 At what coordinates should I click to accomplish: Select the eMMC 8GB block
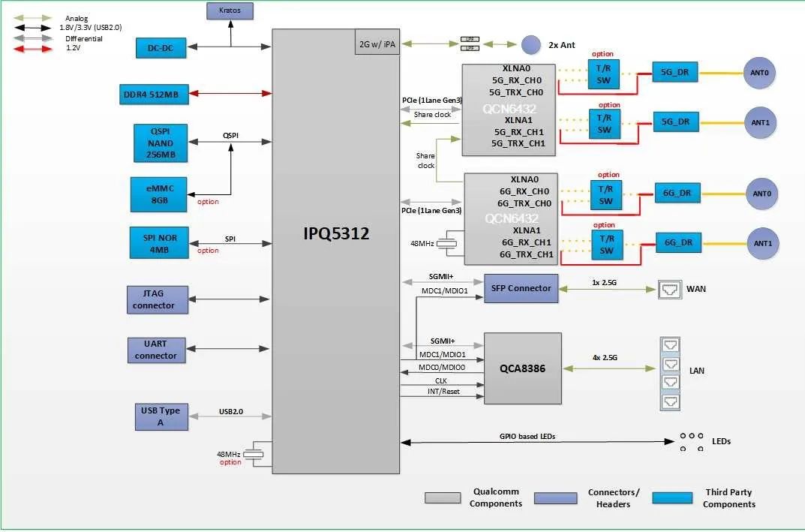[x=158, y=194]
